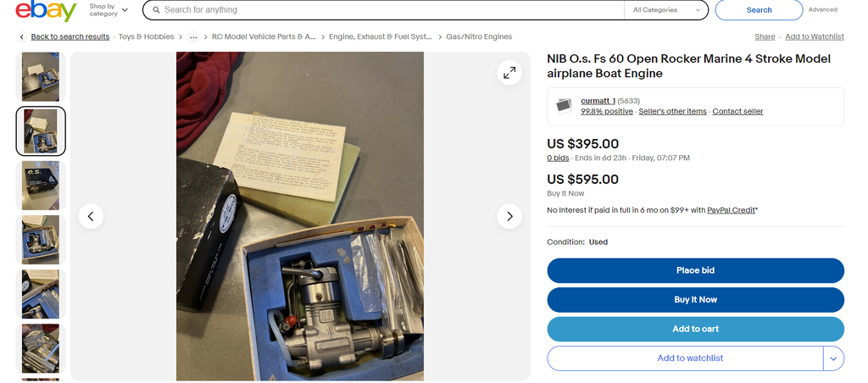This screenshot has height=383, width=868.
Task: Open the fullscreen image expand icon
Action: coord(509,73)
